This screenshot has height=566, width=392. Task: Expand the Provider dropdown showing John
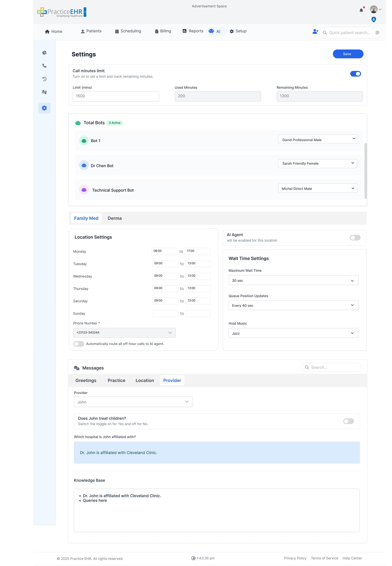pos(133,402)
